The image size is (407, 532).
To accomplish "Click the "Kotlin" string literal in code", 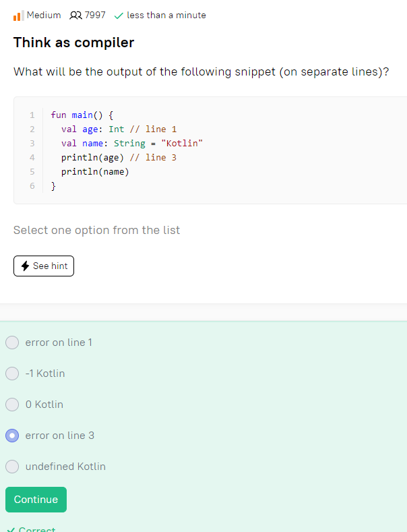I will (x=182, y=143).
